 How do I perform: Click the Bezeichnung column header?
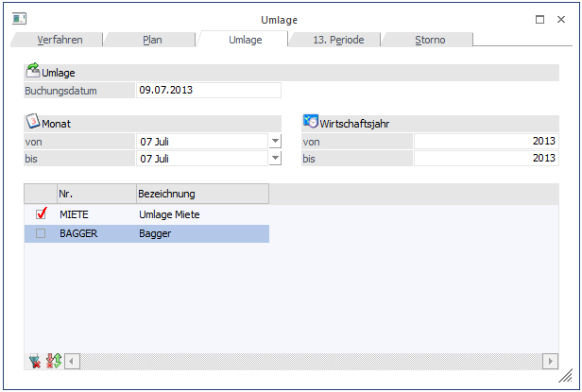click(201, 194)
